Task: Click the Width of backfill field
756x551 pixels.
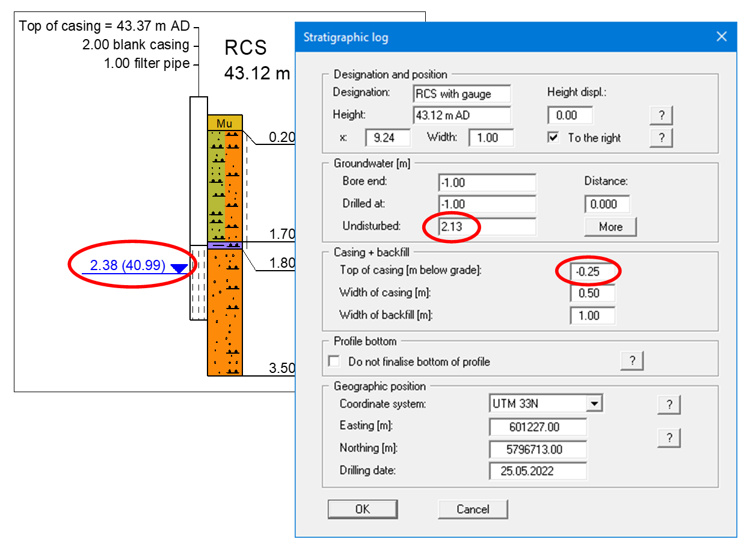Action: tap(592, 316)
